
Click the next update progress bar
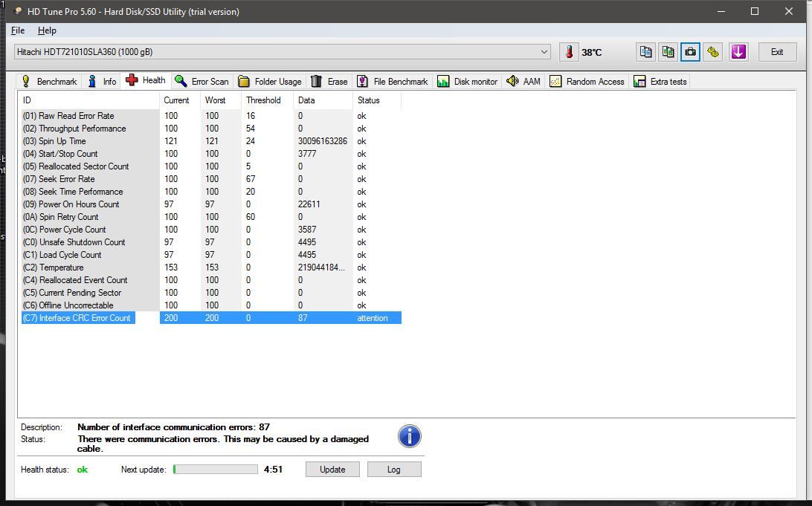click(216, 470)
